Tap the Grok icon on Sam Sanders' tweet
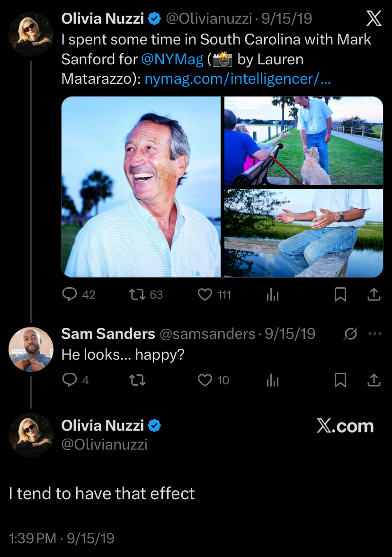The image size is (392, 557). point(351,334)
